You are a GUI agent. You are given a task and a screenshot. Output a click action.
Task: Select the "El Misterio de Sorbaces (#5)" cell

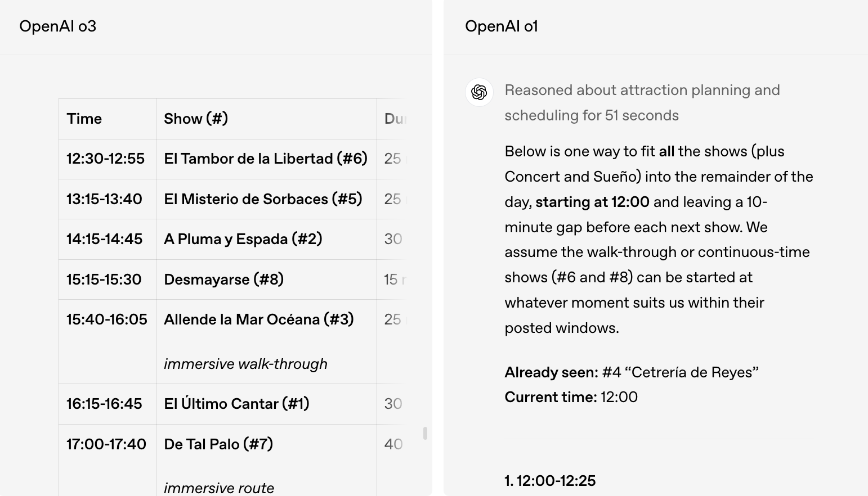263,199
